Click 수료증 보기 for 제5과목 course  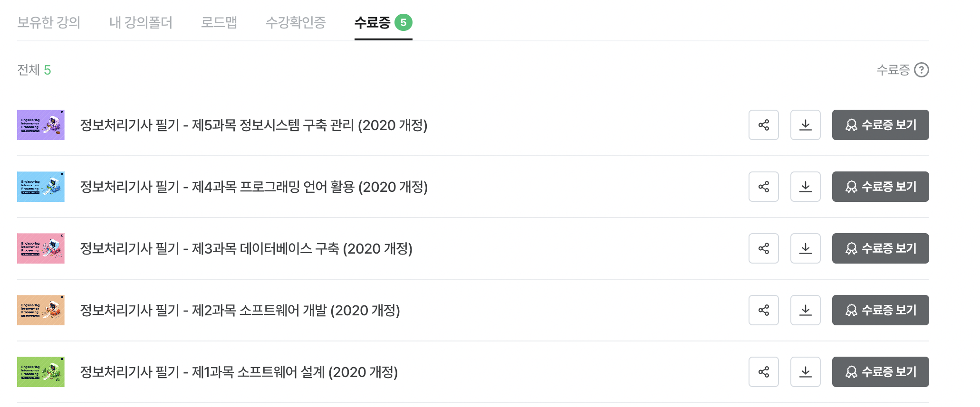coord(880,125)
